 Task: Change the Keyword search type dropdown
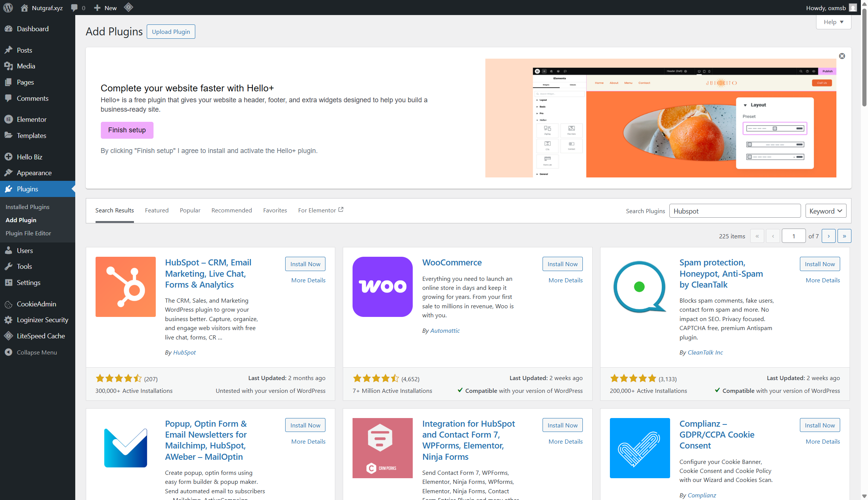tap(825, 211)
